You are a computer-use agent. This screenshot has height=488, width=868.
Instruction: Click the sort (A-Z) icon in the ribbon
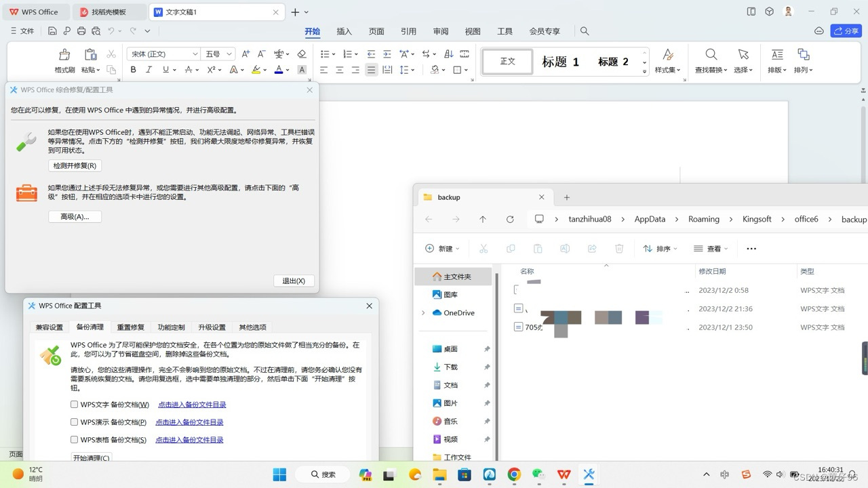point(448,54)
